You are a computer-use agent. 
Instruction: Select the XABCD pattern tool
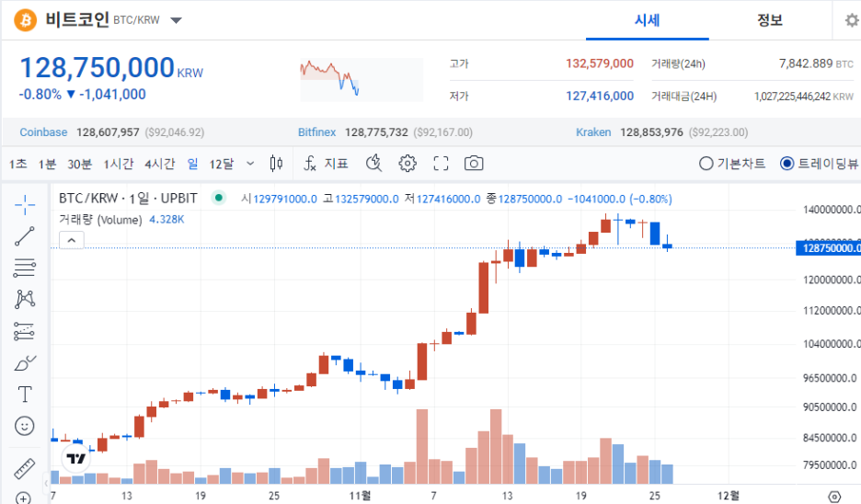(x=25, y=299)
